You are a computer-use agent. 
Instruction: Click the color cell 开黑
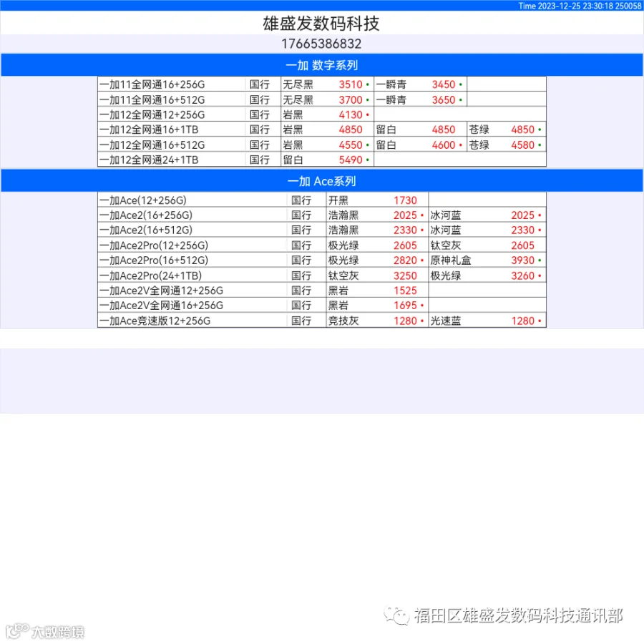coord(338,200)
